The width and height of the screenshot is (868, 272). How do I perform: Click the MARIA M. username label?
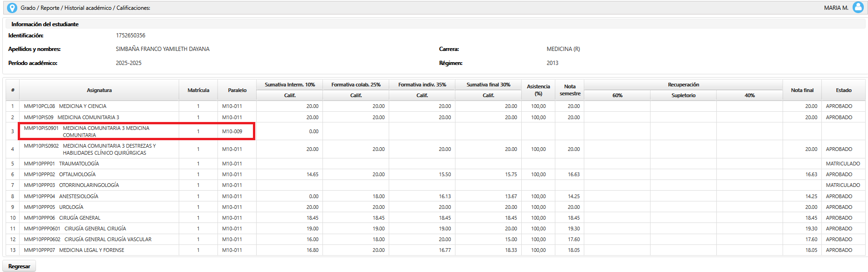click(x=836, y=8)
